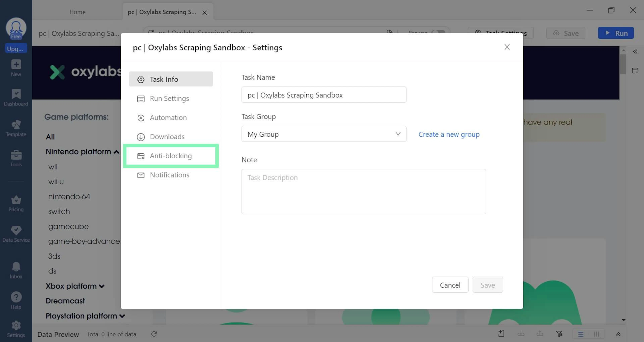Open the Inbox bell icon
Screen dimensions: 644x342
click(16, 267)
